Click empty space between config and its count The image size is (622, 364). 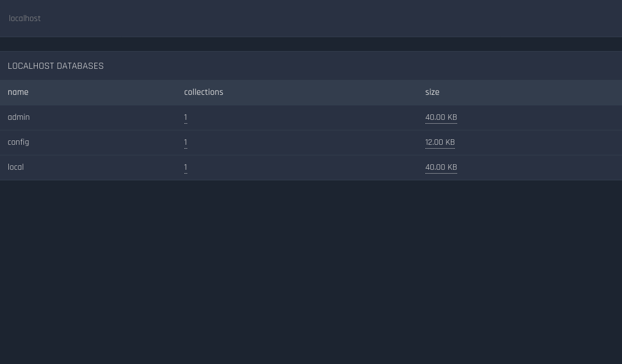click(x=106, y=143)
